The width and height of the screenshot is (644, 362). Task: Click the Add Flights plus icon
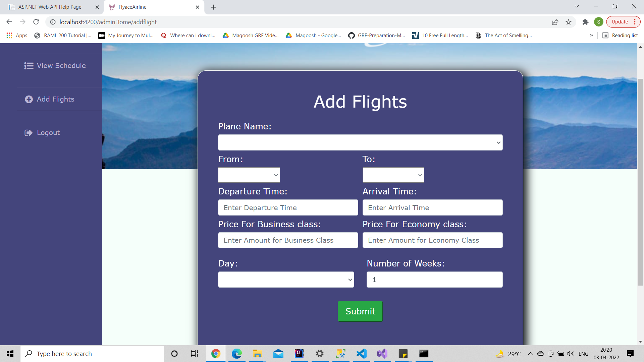coord(29,99)
